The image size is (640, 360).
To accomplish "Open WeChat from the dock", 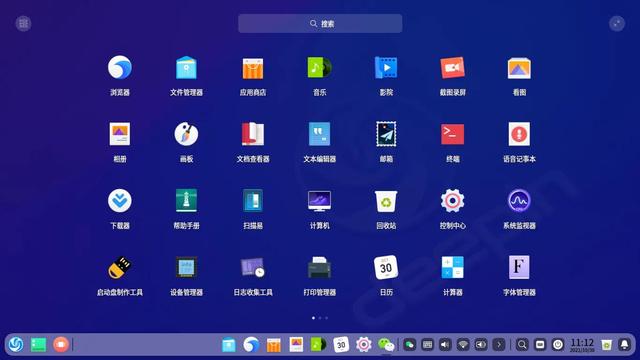I will (386, 345).
